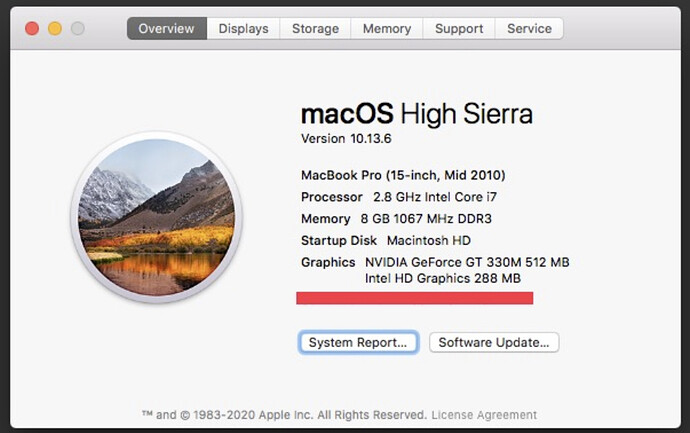Switch to the Service tab
This screenshot has height=433, width=690.
coord(529,29)
